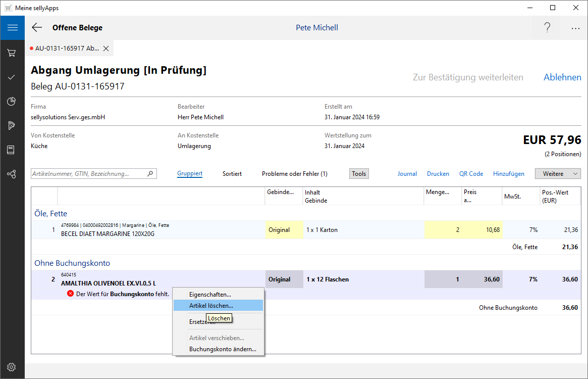
Task: Click the Ablehnen link
Action: (x=562, y=77)
